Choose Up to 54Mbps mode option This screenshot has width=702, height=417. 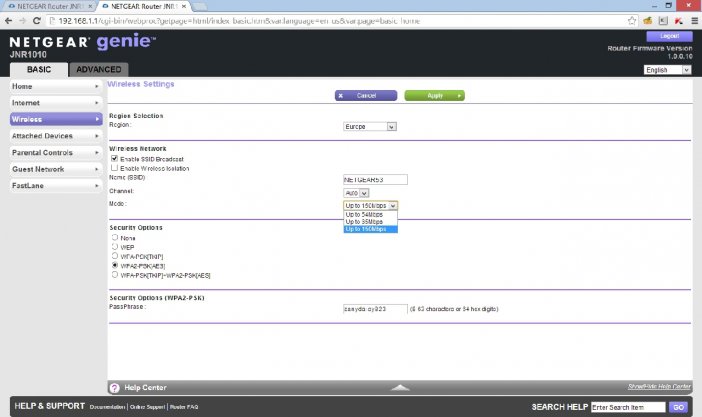[x=370, y=215]
